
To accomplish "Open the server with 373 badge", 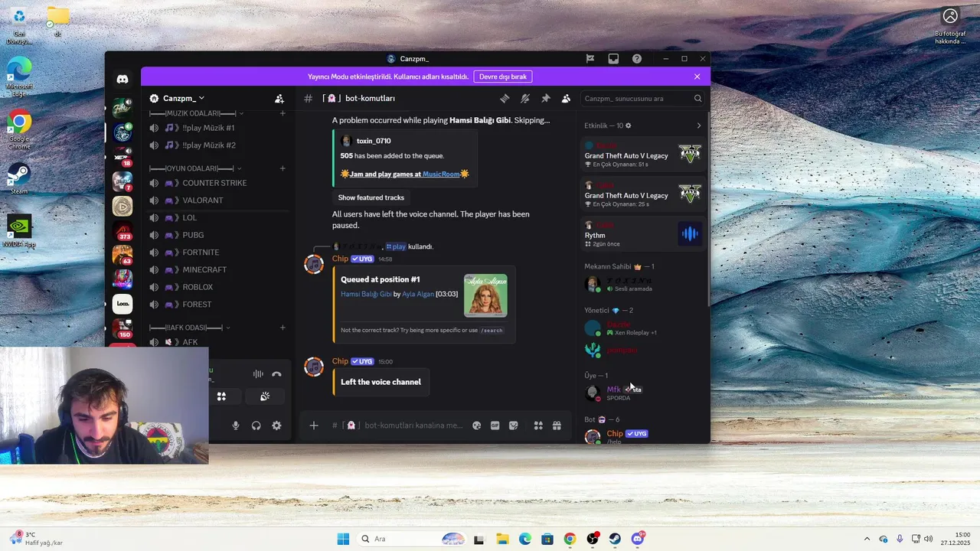I will click(x=122, y=230).
